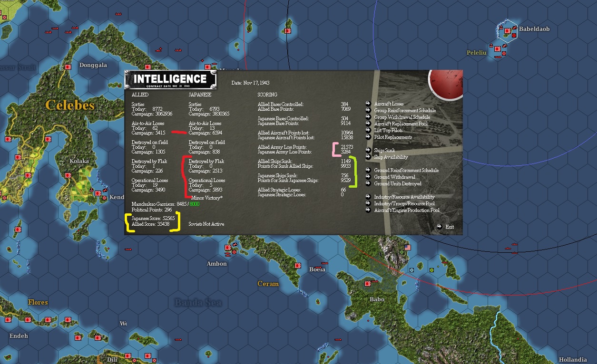Open the Group Withdrawal Schedule report
The height and width of the screenshot is (364, 597).
402,117
